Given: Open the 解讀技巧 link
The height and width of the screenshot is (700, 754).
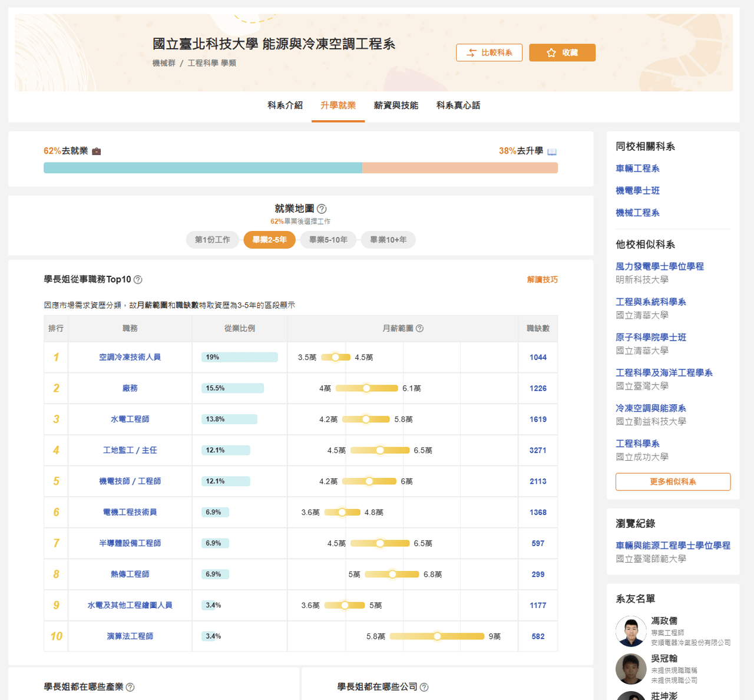Looking at the screenshot, I should pos(543,280).
